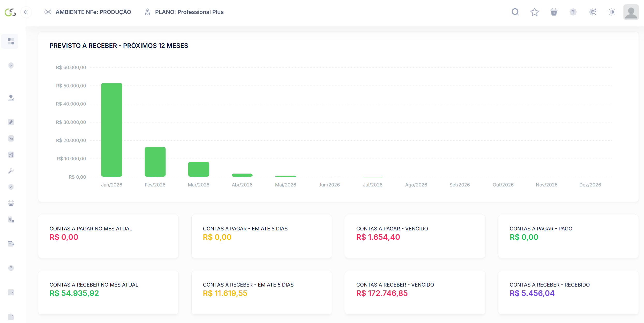
Task: Open the user avatar profile menu
Action: pyautogui.click(x=631, y=12)
